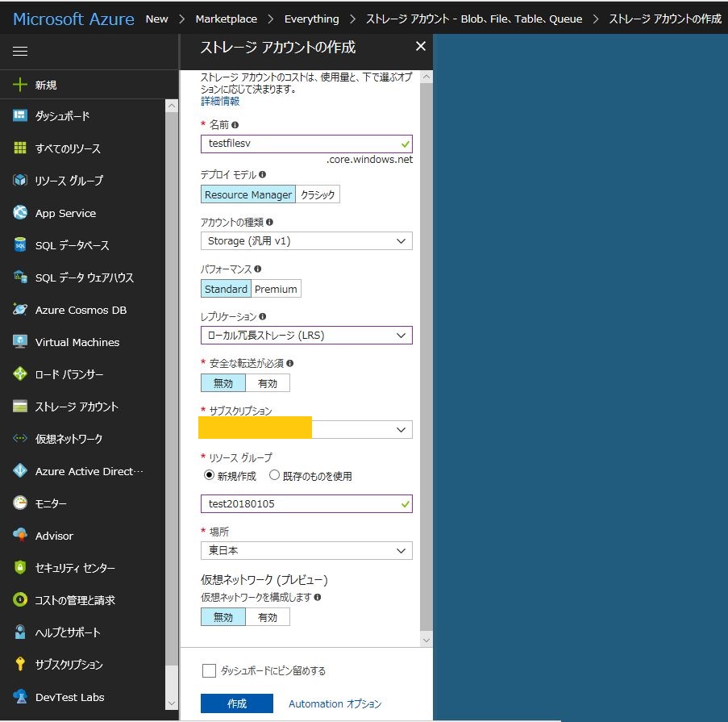Click the 名前 input with testfilesv
The image size is (728, 722).
[306, 144]
